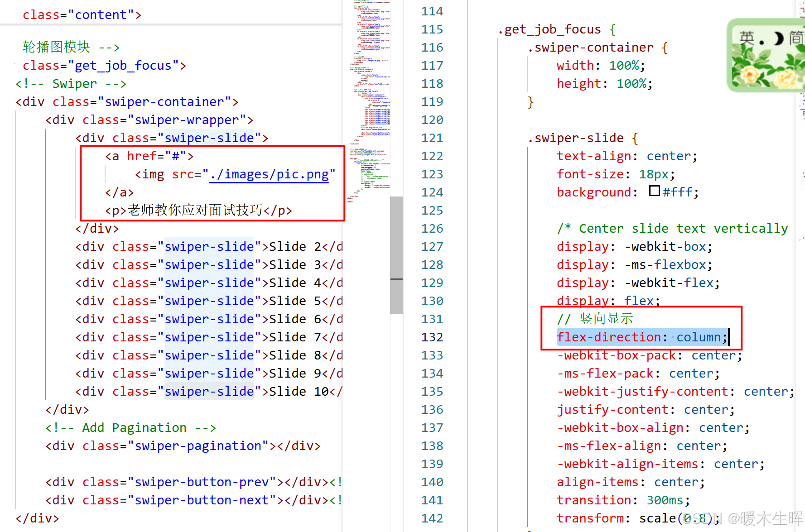
Task: Click the input method floating widget
Action: pos(766,55)
